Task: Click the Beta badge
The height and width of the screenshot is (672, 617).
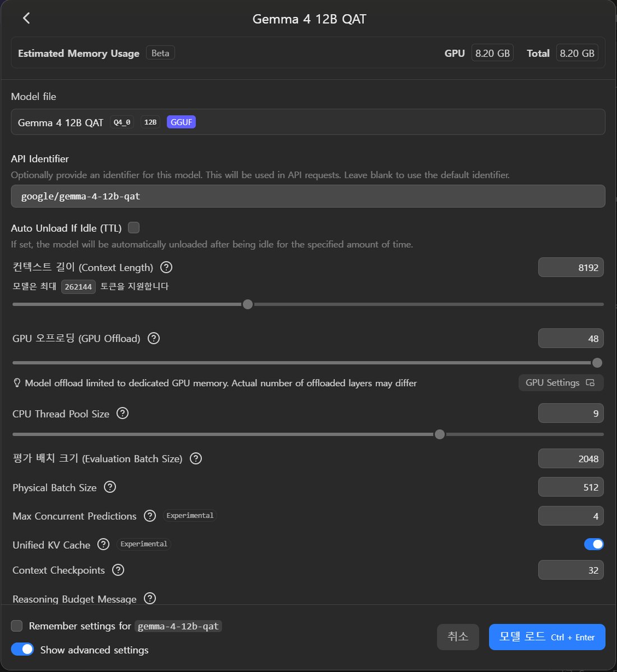Action: [160, 53]
